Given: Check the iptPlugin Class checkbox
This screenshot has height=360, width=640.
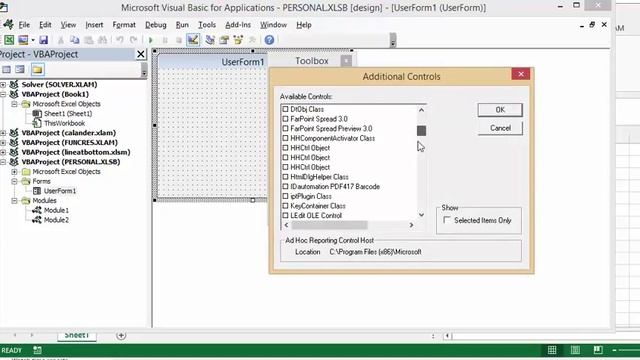Looking at the screenshot, I should [285, 196].
